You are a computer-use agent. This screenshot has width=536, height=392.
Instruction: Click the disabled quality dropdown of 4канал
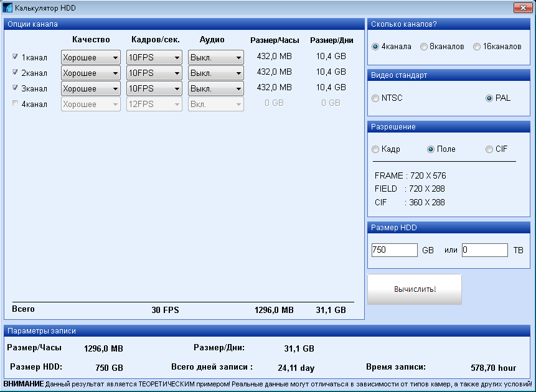[x=91, y=104]
